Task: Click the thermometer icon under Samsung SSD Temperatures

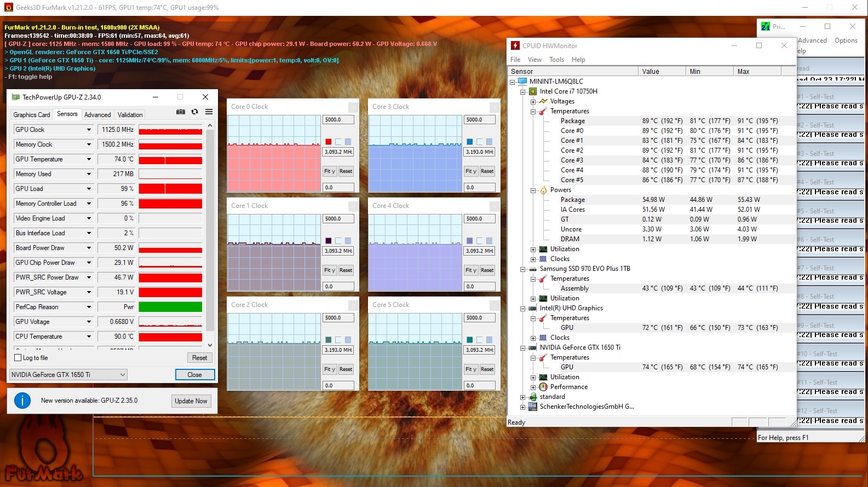Action: coord(543,279)
